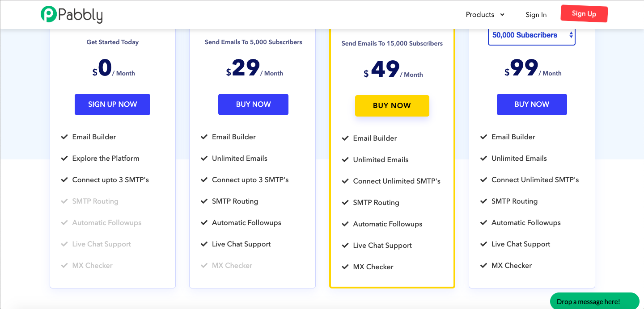The width and height of the screenshot is (644, 309).
Task: Click the red Sign Up button
Action: click(584, 14)
